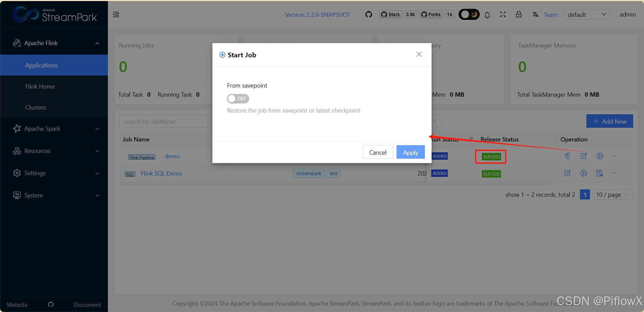This screenshot has width=644, height=312.
Task: Click the StreamPark logo
Action: (55, 14)
